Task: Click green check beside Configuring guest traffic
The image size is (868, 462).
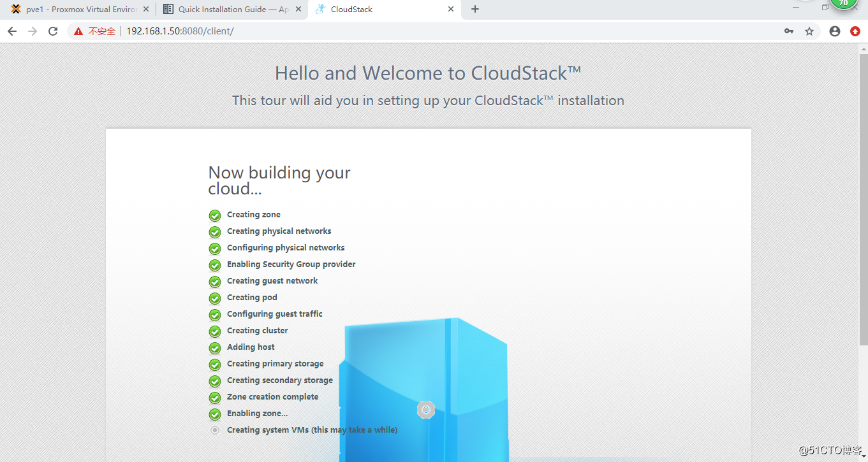Action: coord(215,315)
